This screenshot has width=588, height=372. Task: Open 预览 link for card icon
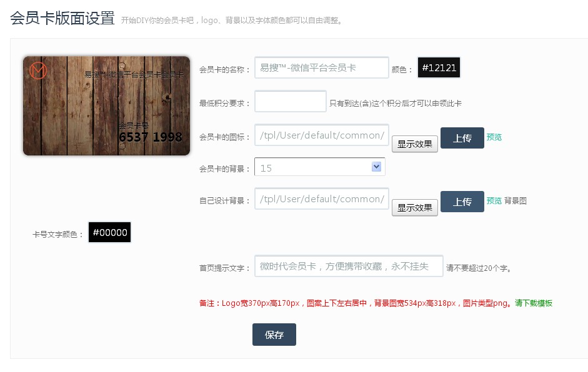click(x=494, y=137)
